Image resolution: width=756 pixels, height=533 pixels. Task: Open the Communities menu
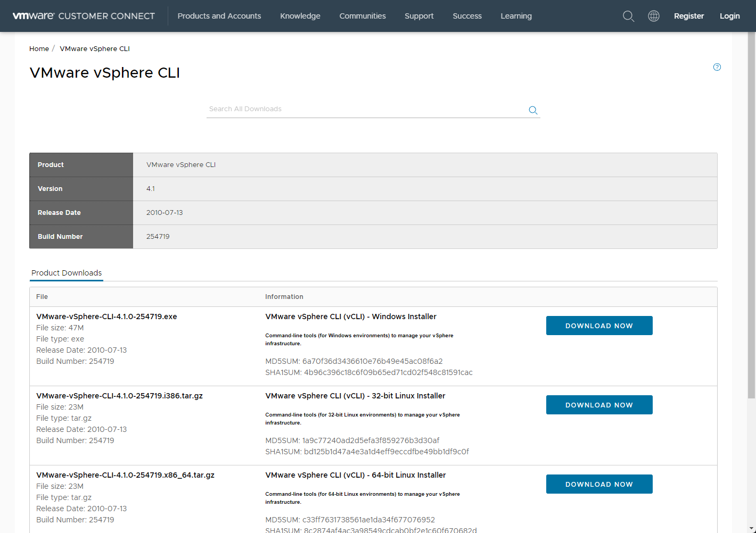(x=363, y=16)
